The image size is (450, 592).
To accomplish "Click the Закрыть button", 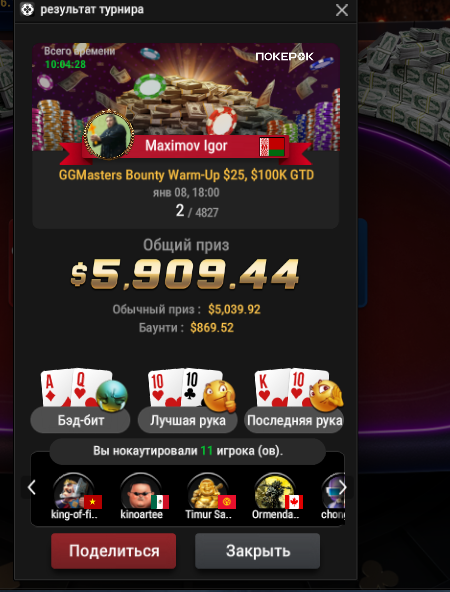I will coord(257,551).
